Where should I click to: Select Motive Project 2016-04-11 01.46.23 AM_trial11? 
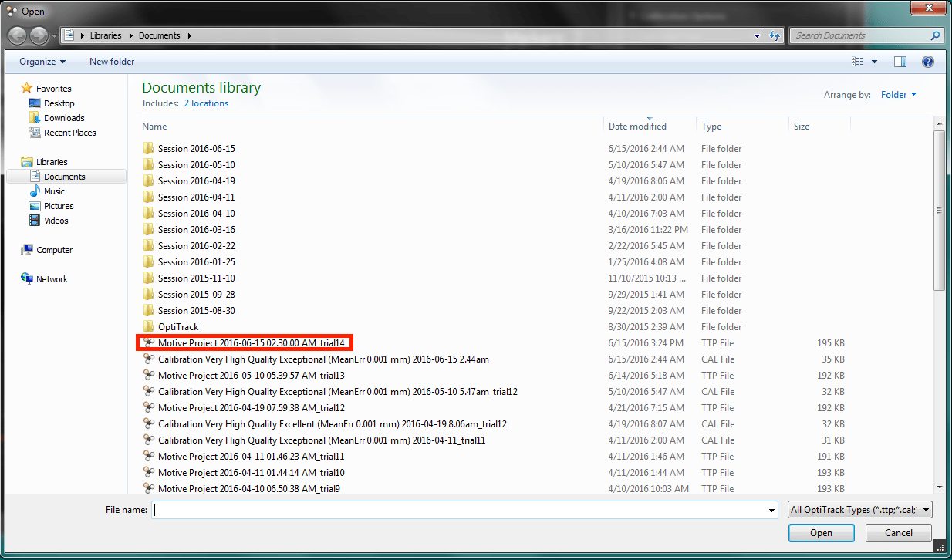pyautogui.click(x=252, y=456)
